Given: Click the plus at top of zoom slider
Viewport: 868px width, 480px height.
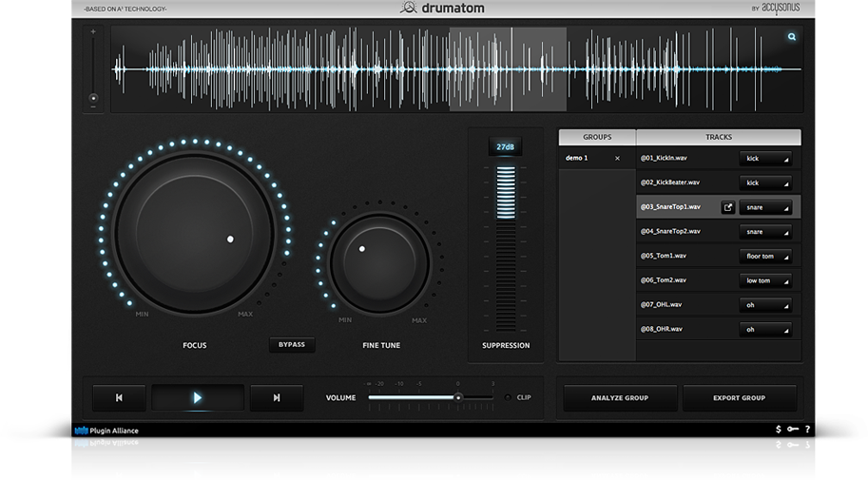Looking at the screenshot, I should (x=93, y=32).
